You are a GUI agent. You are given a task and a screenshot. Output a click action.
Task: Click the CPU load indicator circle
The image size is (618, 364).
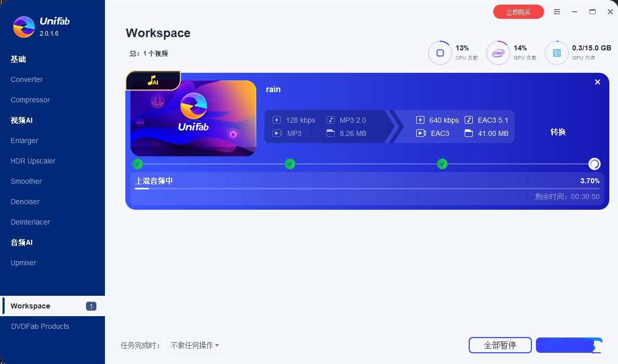click(440, 52)
